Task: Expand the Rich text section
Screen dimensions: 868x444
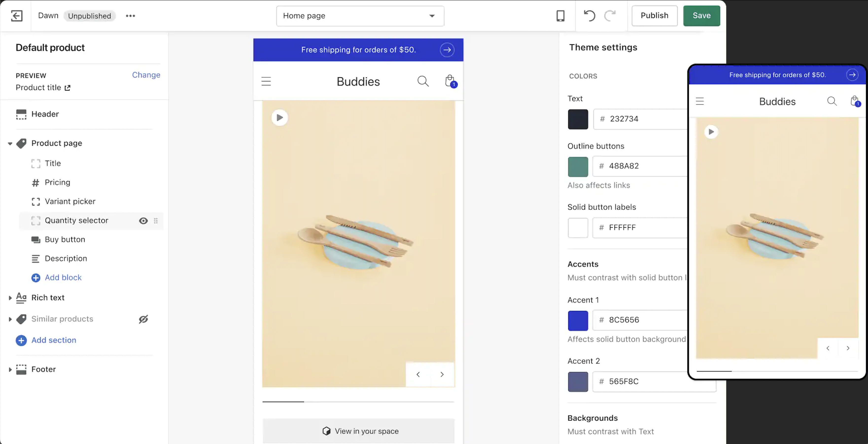Action: tap(10, 298)
